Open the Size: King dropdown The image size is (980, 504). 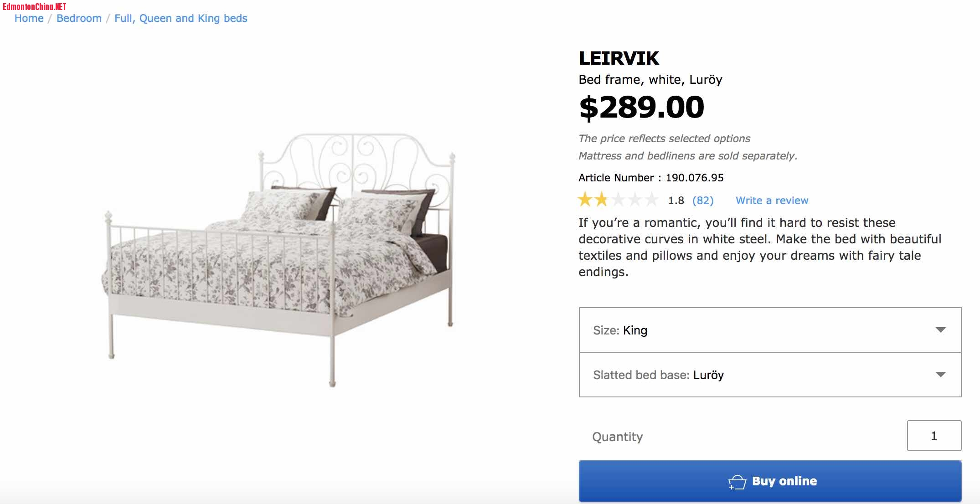tap(770, 330)
